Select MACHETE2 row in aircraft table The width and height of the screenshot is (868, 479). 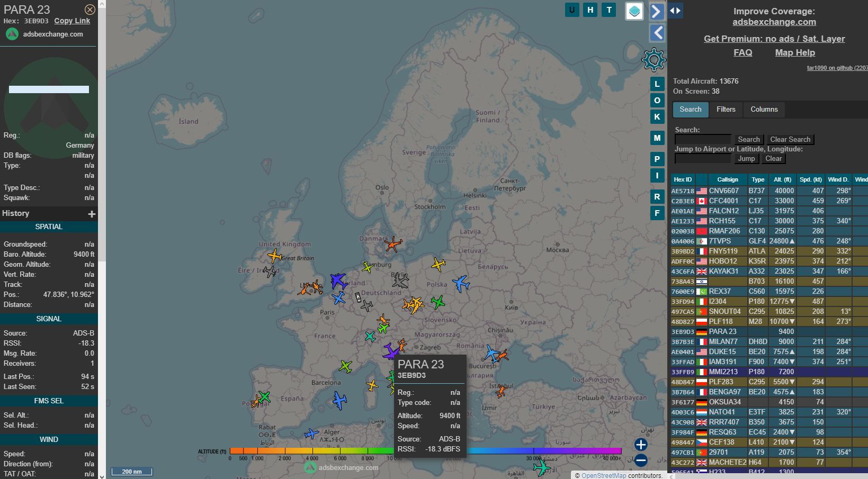[x=769, y=462]
